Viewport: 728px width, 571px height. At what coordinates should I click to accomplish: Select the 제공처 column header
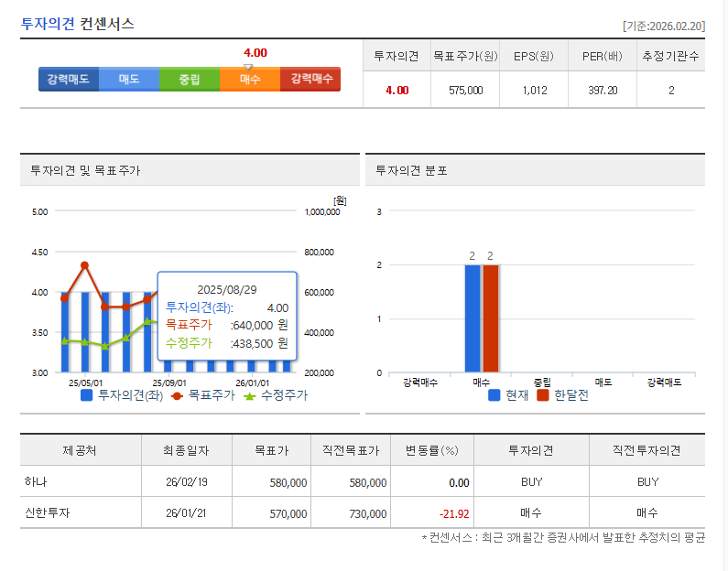coord(80,450)
